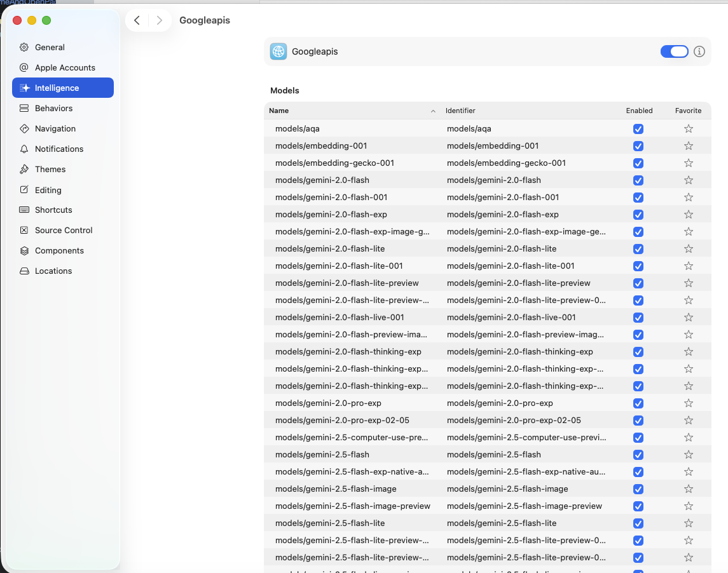Open the General settings section

click(50, 47)
